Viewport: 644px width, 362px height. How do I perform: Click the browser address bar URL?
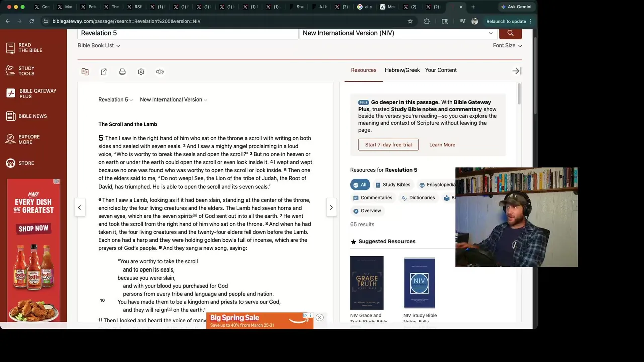(x=126, y=21)
